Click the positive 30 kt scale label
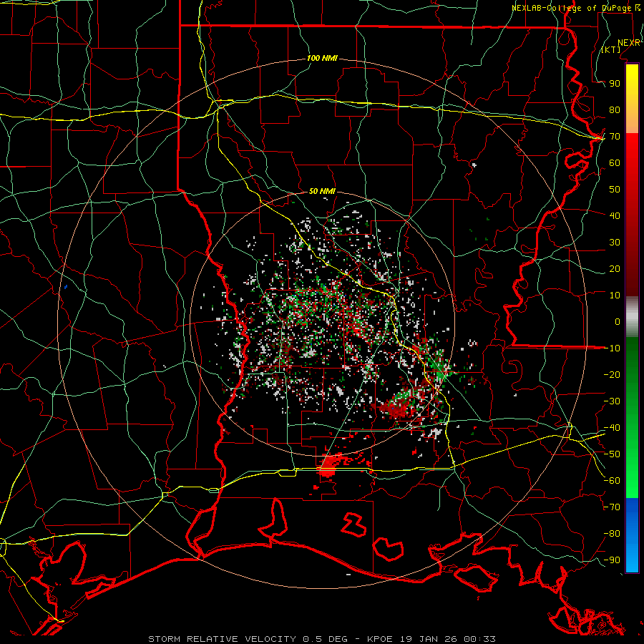 point(615,243)
